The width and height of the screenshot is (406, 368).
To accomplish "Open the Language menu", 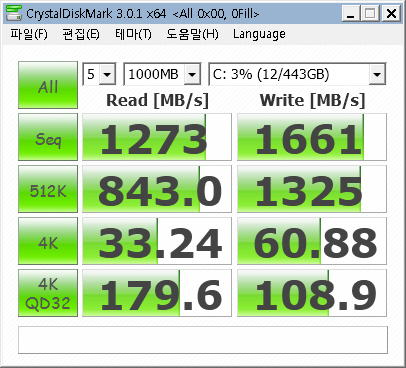I will click(x=259, y=34).
